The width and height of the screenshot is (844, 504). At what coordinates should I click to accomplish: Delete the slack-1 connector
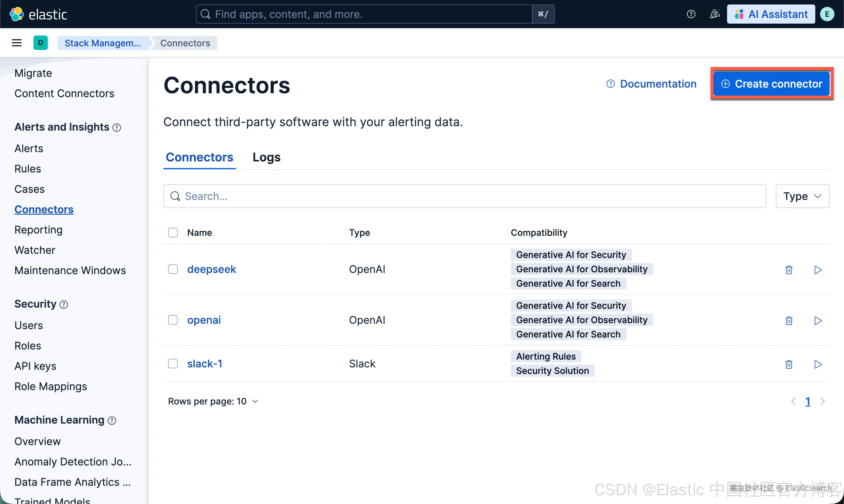(x=789, y=364)
